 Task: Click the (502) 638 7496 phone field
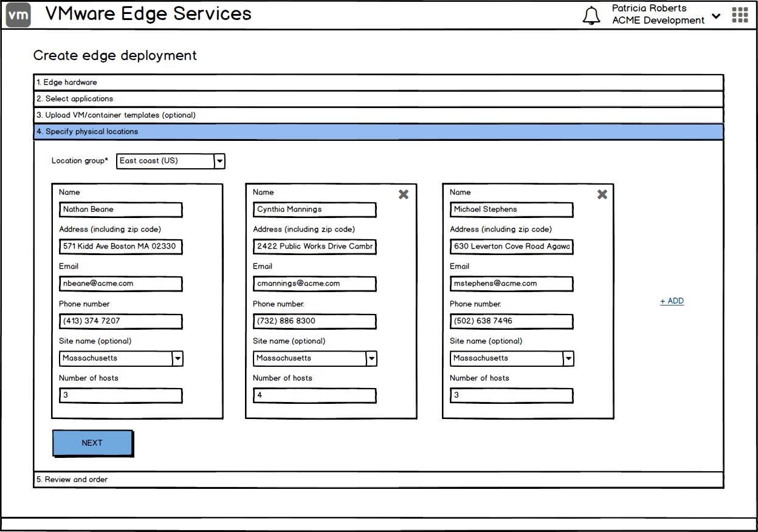[512, 321]
